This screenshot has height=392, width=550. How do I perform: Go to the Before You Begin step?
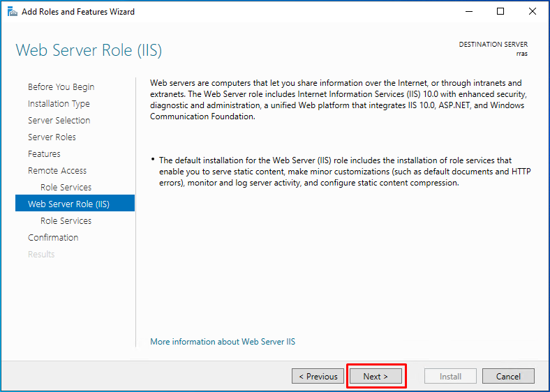pyautogui.click(x=61, y=86)
